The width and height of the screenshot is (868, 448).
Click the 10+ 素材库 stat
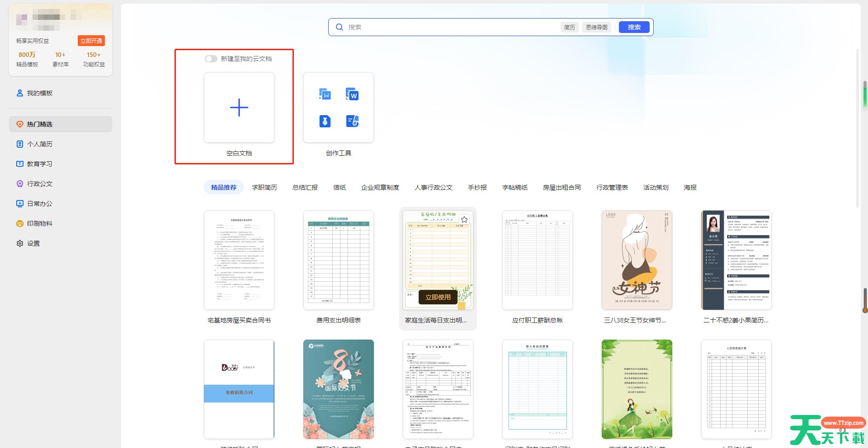61,59
